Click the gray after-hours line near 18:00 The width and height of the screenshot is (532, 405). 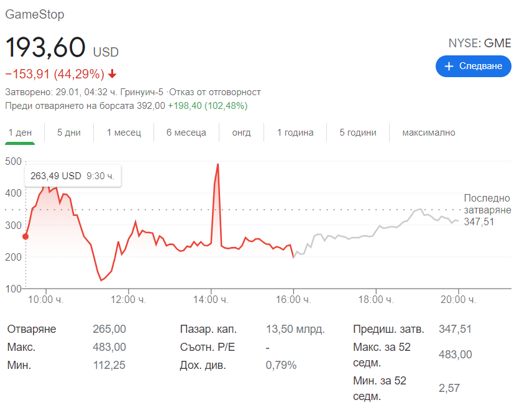pos(376,230)
